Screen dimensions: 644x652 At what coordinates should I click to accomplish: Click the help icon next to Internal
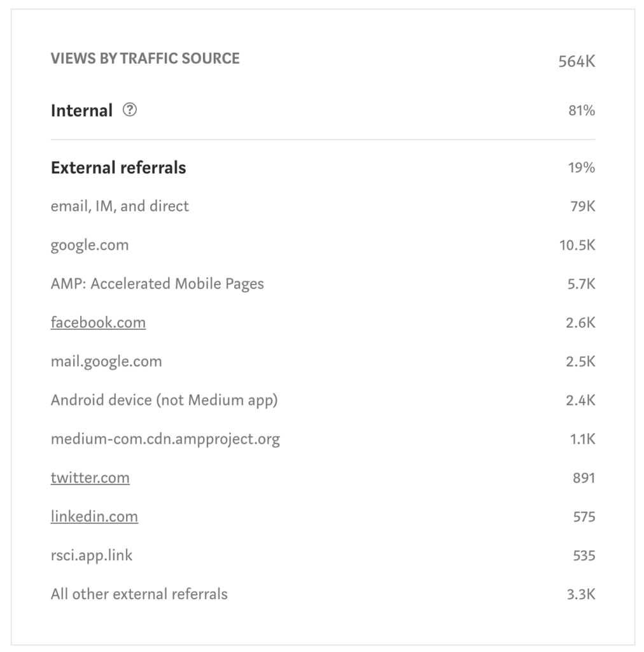(x=130, y=110)
